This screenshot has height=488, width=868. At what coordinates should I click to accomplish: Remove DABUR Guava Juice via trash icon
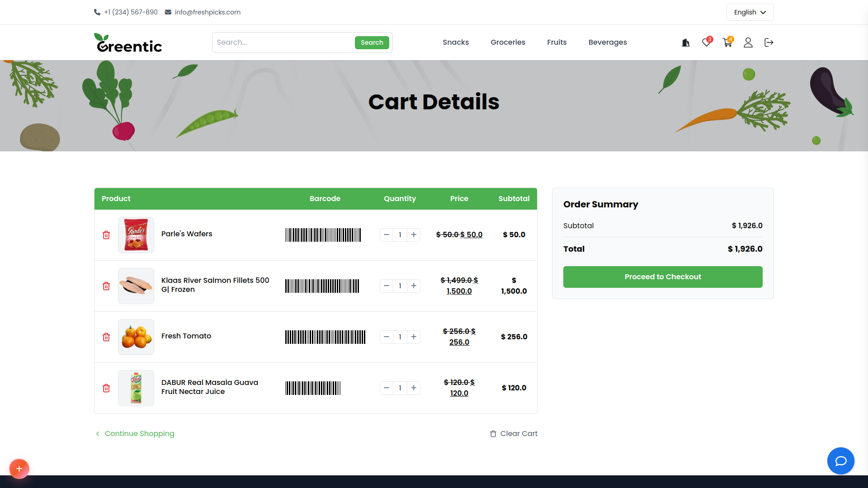tap(106, 388)
